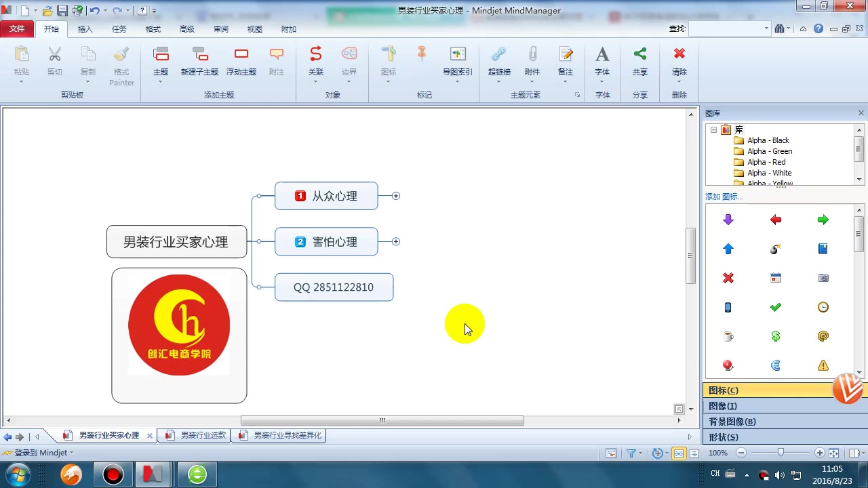This screenshot has width=868, height=488.
Task: Click the open folder icon in quick access toolbar
Action: [47, 11]
